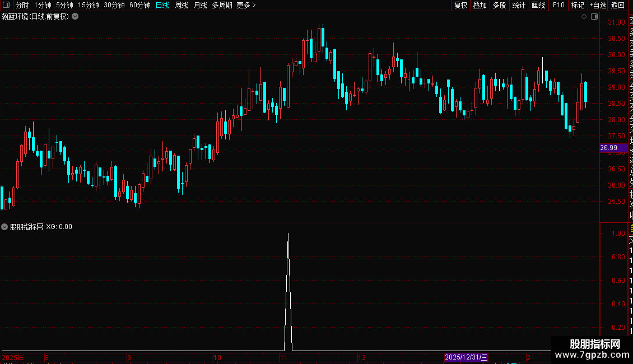This screenshot has height=364, width=633.
Task: Select the 15分钟 period tab
Action: point(89,5)
